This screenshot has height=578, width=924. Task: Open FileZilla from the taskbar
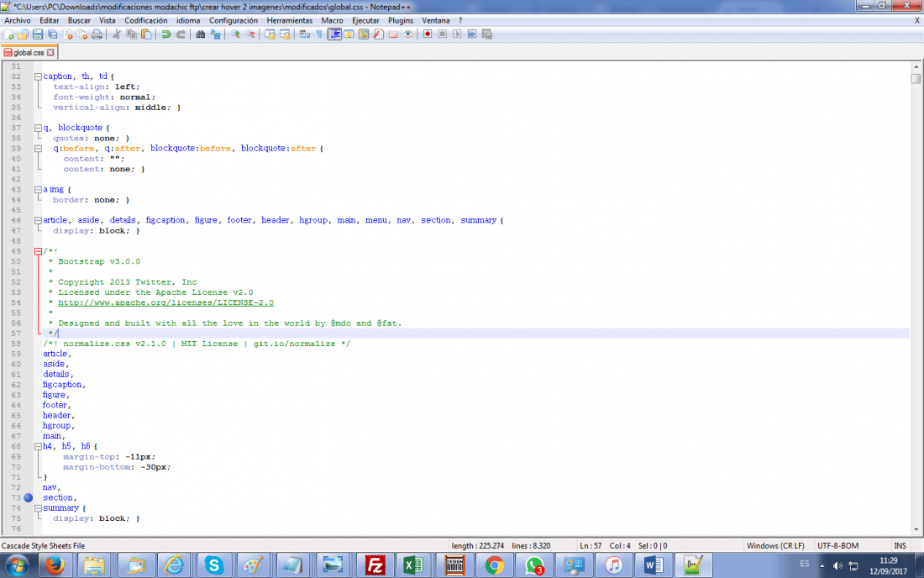tap(375, 565)
